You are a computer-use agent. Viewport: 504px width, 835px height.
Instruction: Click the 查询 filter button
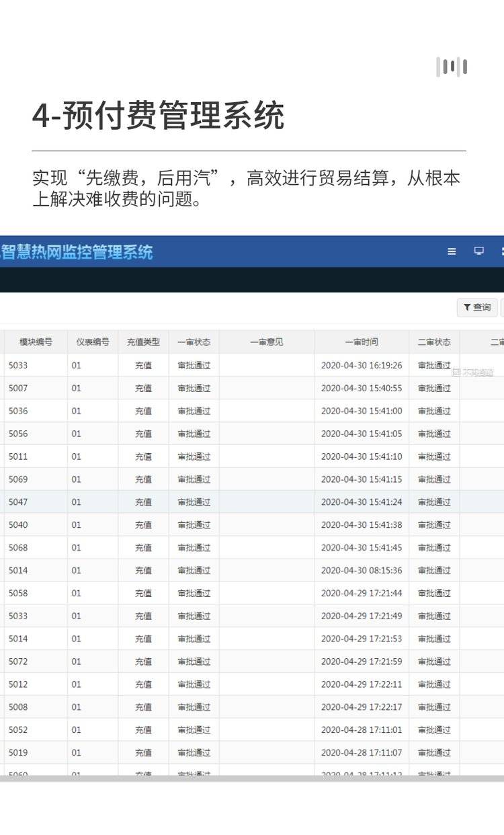pos(477,307)
